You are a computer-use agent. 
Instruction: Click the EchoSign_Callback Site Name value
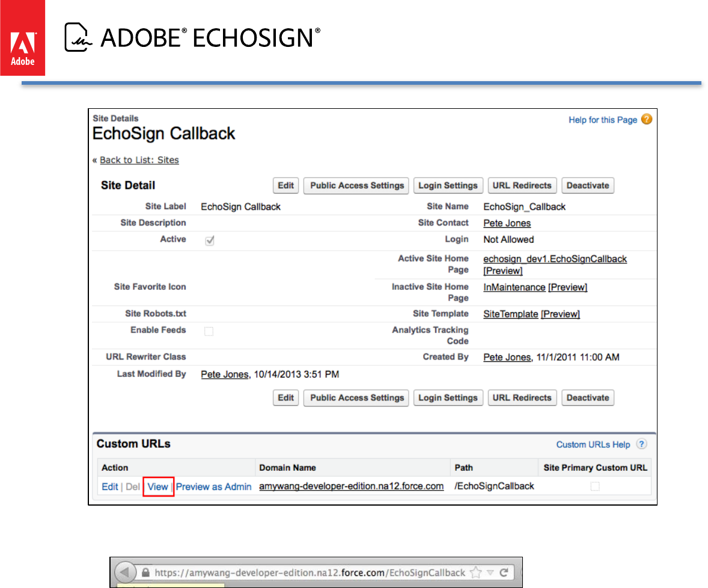coord(524,207)
